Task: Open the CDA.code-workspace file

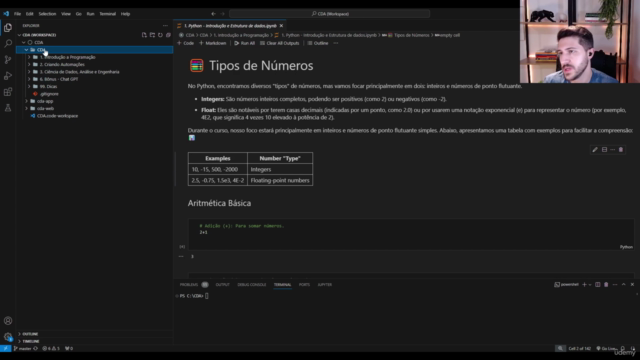Action: pyautogui.click(x=57, y=116)
